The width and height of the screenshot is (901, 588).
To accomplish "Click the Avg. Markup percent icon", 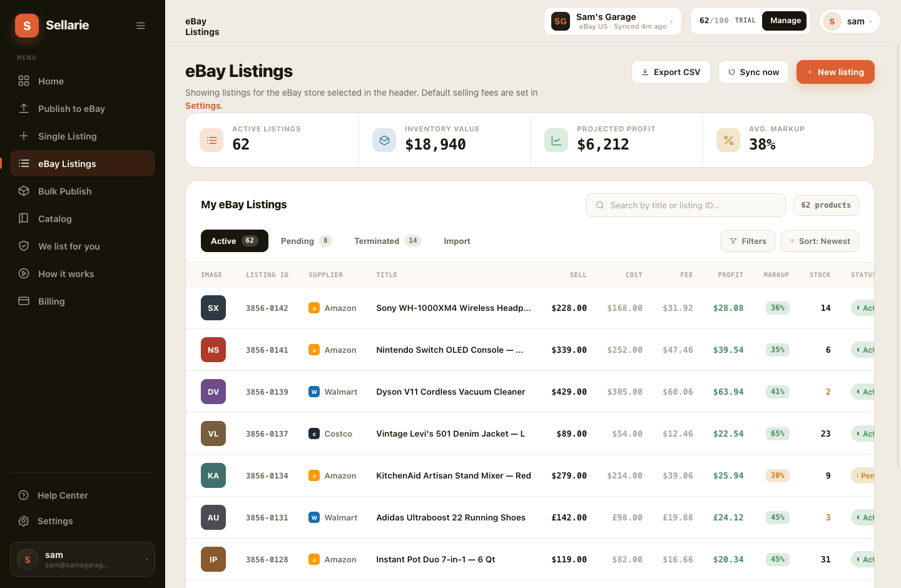I will pyautogui.click(x=728, y=140).
